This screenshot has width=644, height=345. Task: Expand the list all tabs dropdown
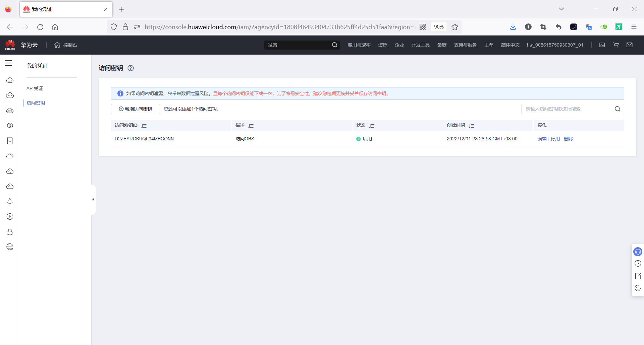tap(561, 9)
